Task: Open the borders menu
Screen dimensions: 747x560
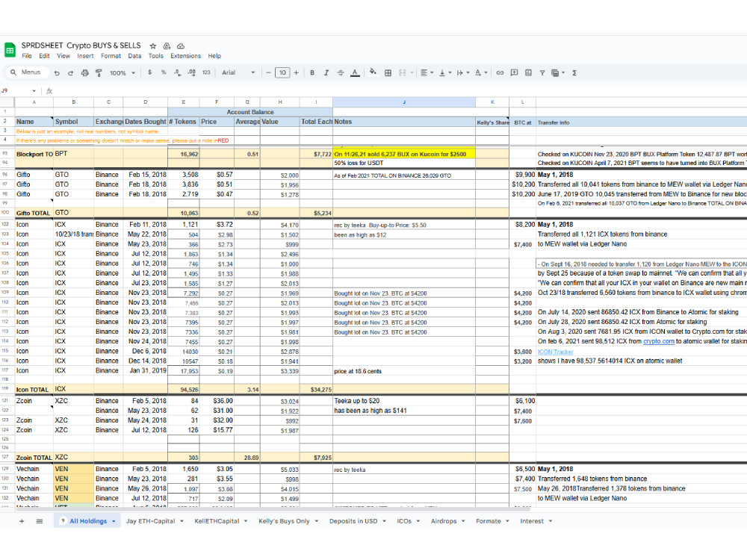Action: tap(388, 73)
